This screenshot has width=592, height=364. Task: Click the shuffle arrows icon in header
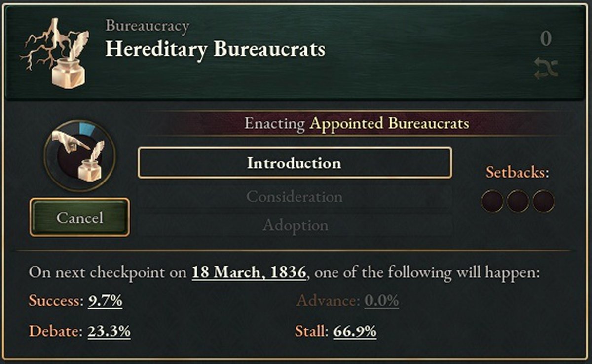tap(546, 68)
